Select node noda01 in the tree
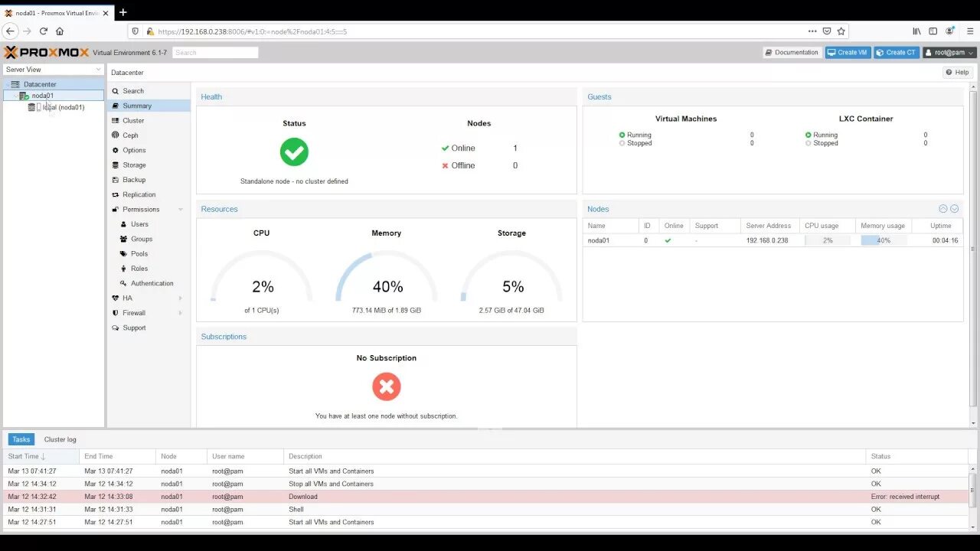This screenshot has height=551, width=980. pos(42,96)
